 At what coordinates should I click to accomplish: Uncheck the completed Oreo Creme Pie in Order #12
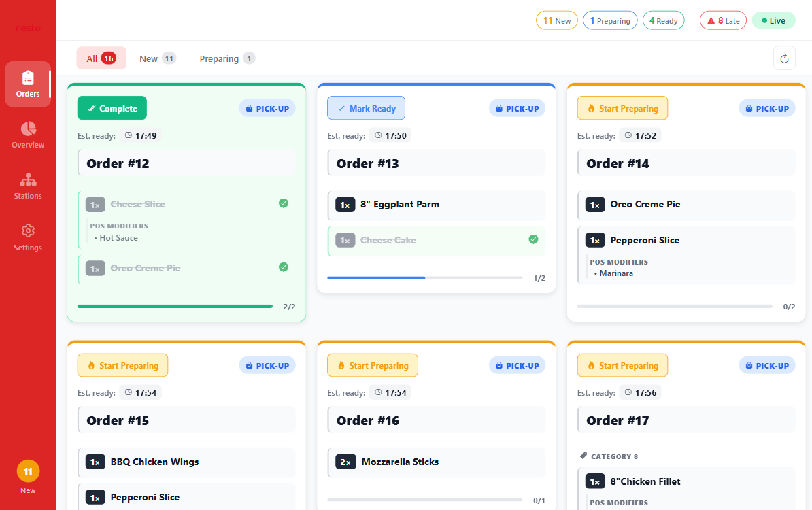point(284,267)
